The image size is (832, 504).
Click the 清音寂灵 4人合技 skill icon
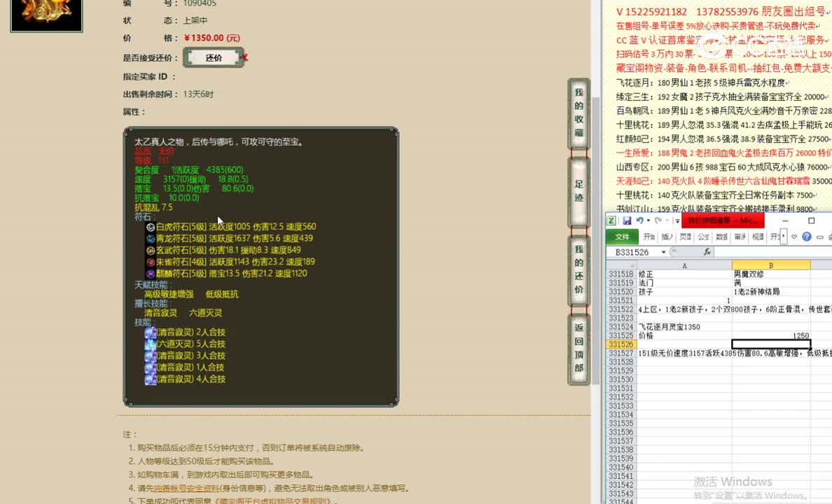tap(151, 379)
